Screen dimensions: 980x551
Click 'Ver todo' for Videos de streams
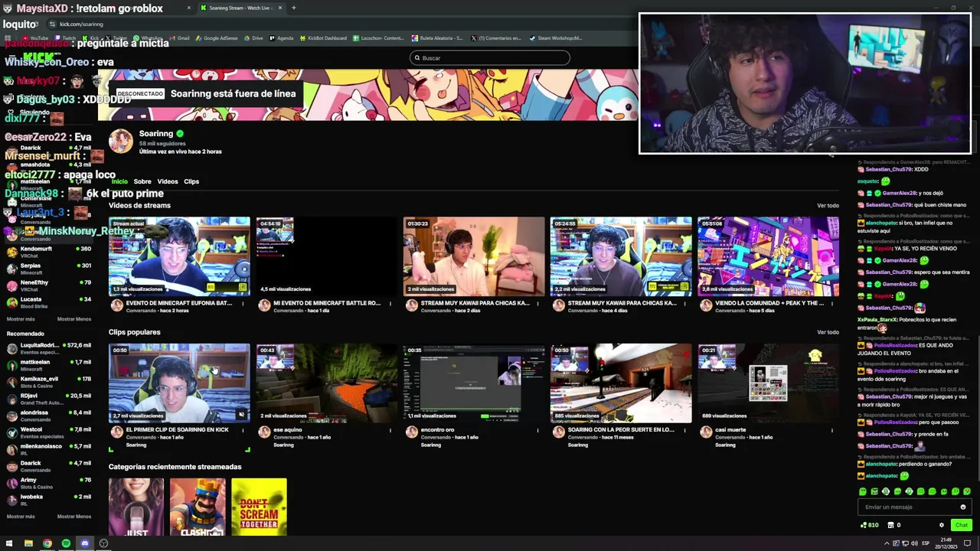click(x=828, y=205)
